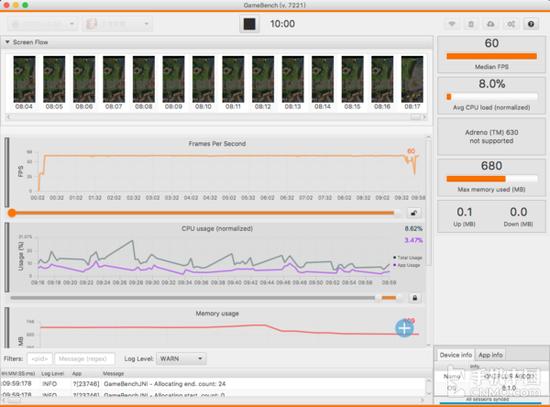Viewport: 550px width, 407px height.
Task: Collapse the Screen Flow section
Action: tap(7, 42)
